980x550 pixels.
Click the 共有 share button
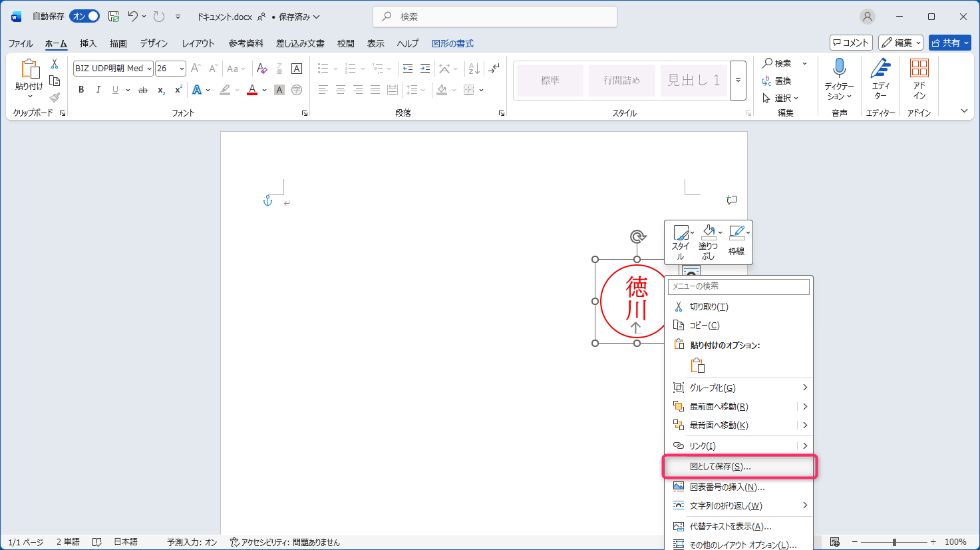(x=949, y=43)
